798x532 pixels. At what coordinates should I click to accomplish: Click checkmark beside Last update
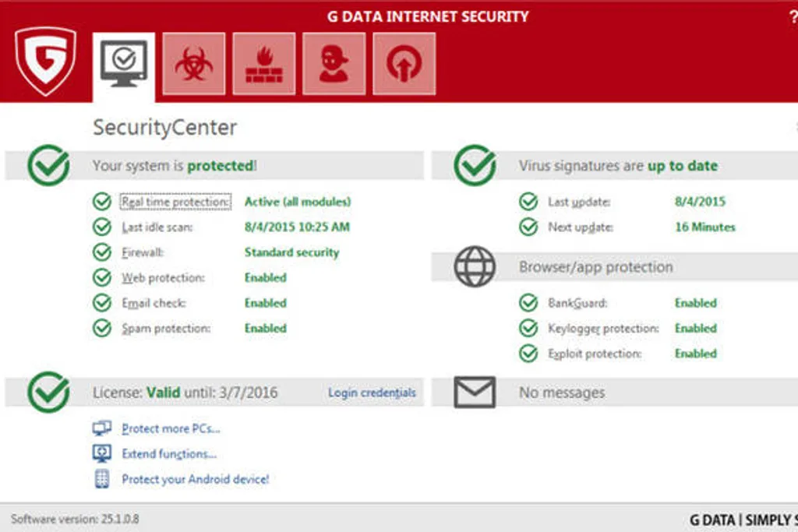(528, 202)
